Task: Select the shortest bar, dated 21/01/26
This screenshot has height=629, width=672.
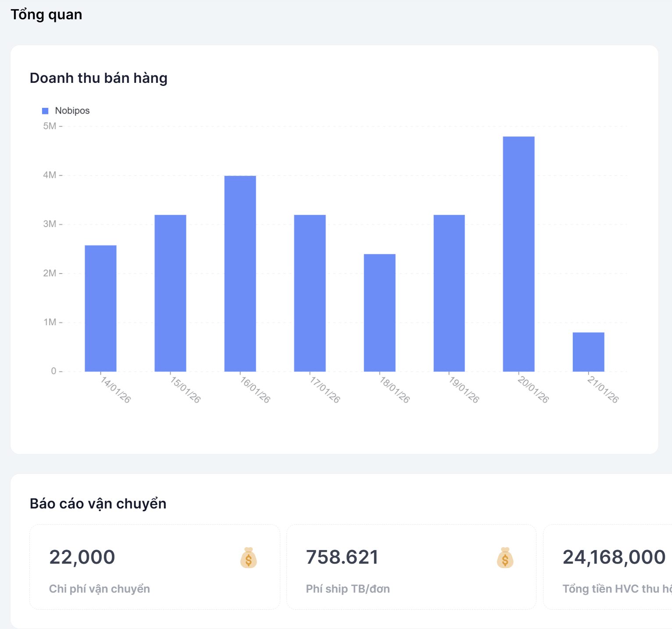Action: [x=588, y=352]
